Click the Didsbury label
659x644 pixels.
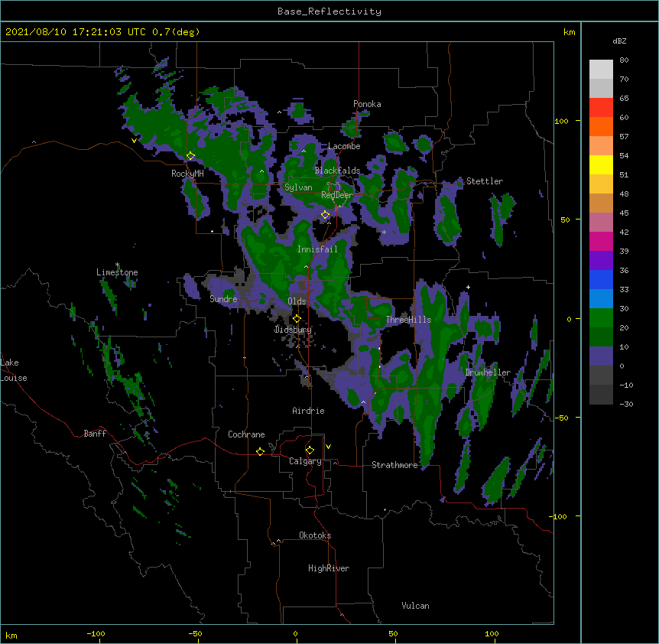[293, 330]
